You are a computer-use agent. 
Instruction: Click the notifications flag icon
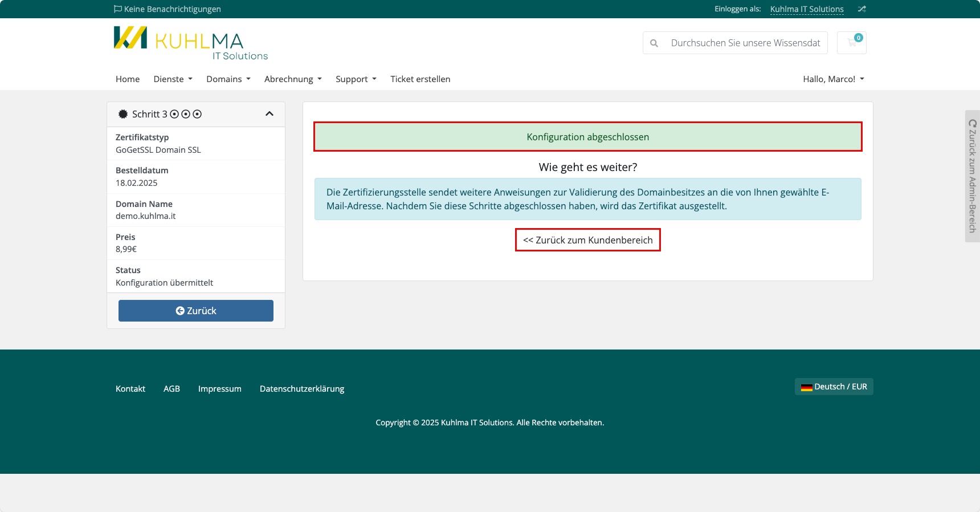click(x=118, y=9)
